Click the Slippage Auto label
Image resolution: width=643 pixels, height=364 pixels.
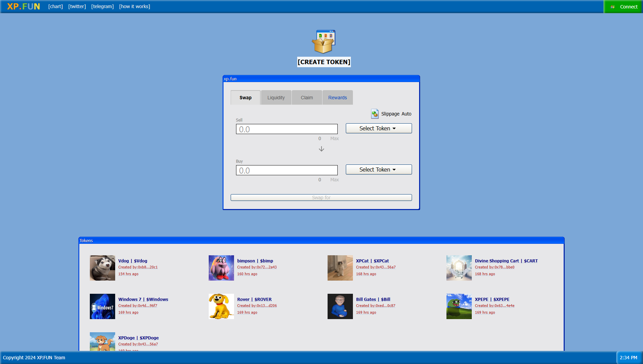click(396, 114)
